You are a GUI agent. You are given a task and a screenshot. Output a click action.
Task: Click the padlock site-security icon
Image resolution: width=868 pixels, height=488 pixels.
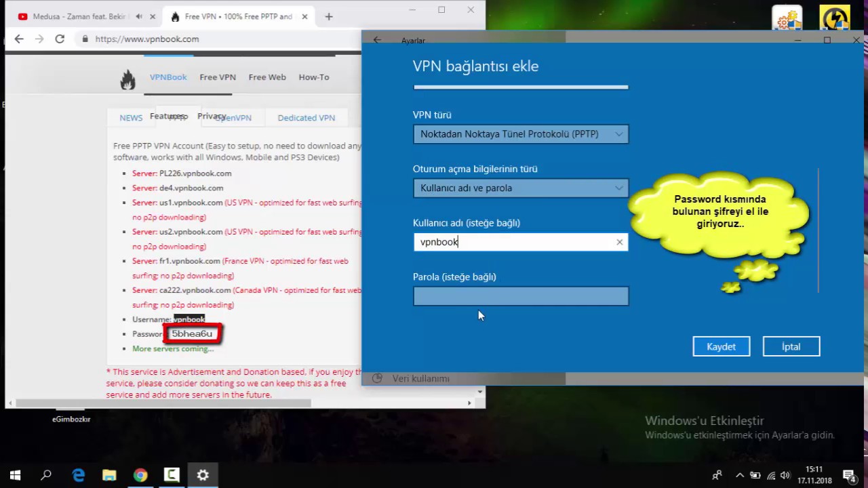coord(85,39)
